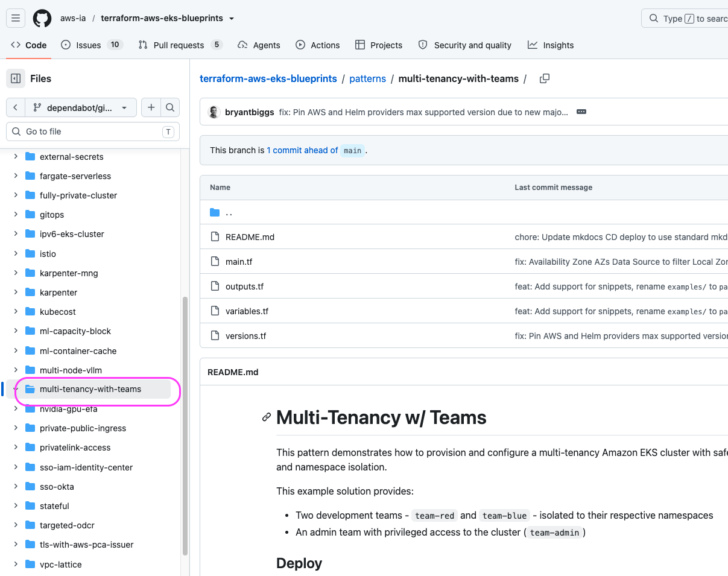Select the fully-private-cluster folder

point(78,195)
